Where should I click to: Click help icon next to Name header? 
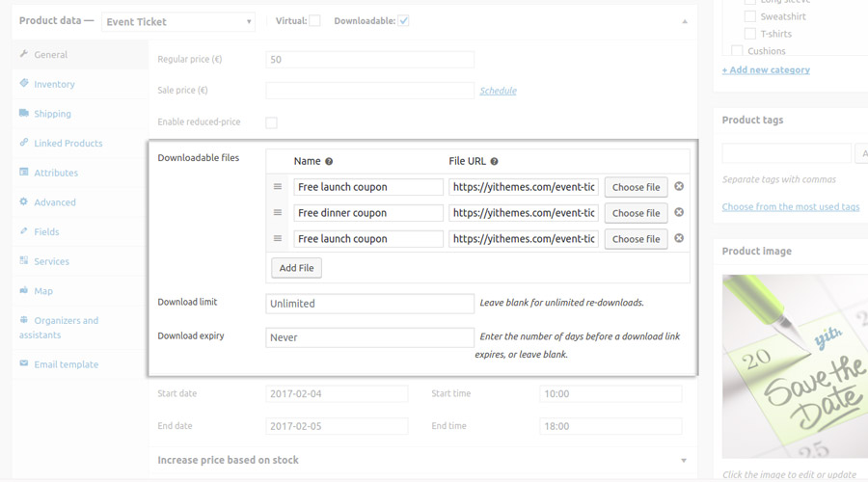pyautogui.click(x=329, y=162)
